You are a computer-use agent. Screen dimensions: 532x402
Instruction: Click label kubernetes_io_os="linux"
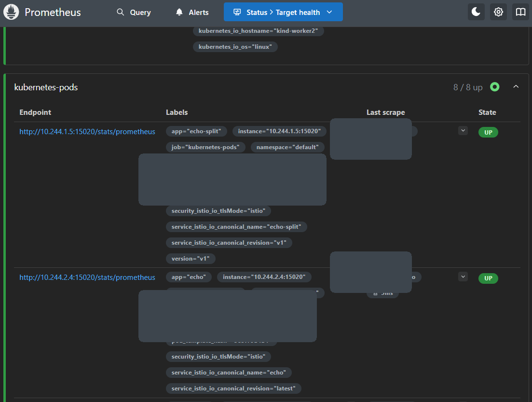click(x=235, y=47)
